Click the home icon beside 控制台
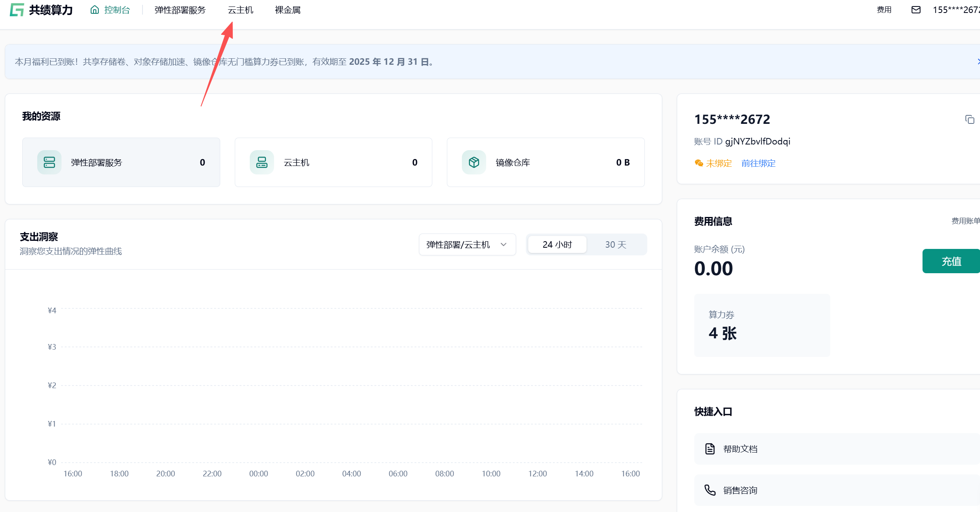Screen dimensions: 980x512 pyautogui.click(x=95, y=10)
